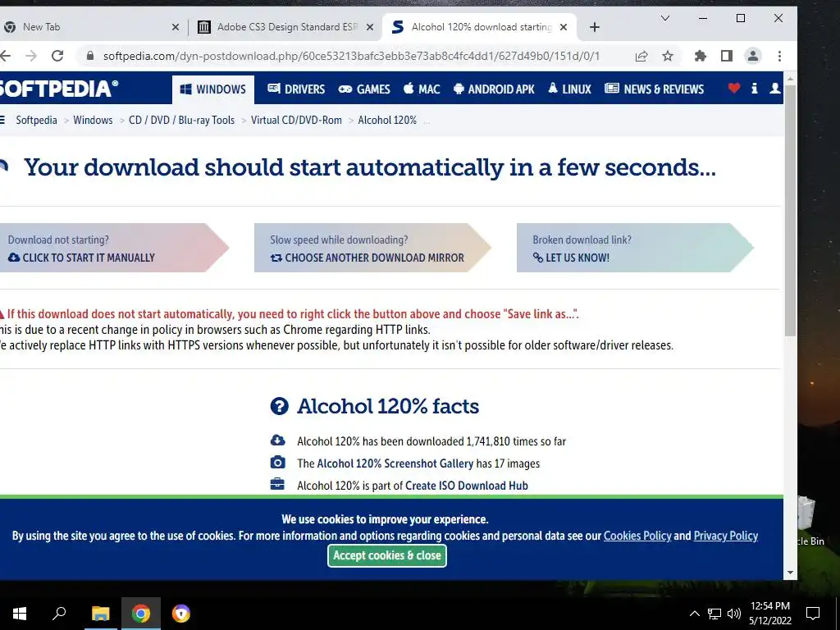Open Create ISO Download Hub link
This screenshot has width=840, height=630.
467,486
